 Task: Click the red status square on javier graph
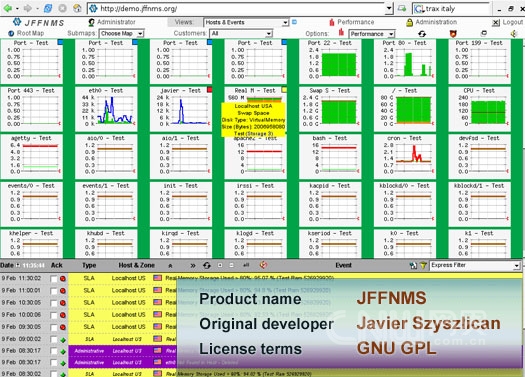click(x=210, y=89)
